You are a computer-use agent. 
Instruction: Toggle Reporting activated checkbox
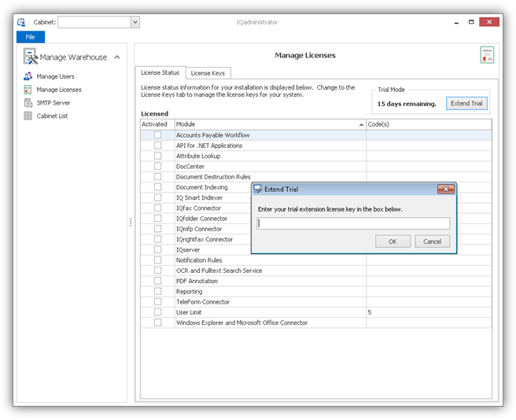[x=158, y=291]
